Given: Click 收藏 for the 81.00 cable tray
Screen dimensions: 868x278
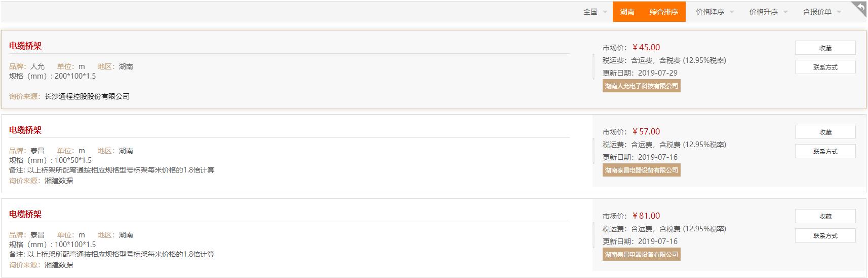Looking at the screenshot, I should click(x=825, y=216).
